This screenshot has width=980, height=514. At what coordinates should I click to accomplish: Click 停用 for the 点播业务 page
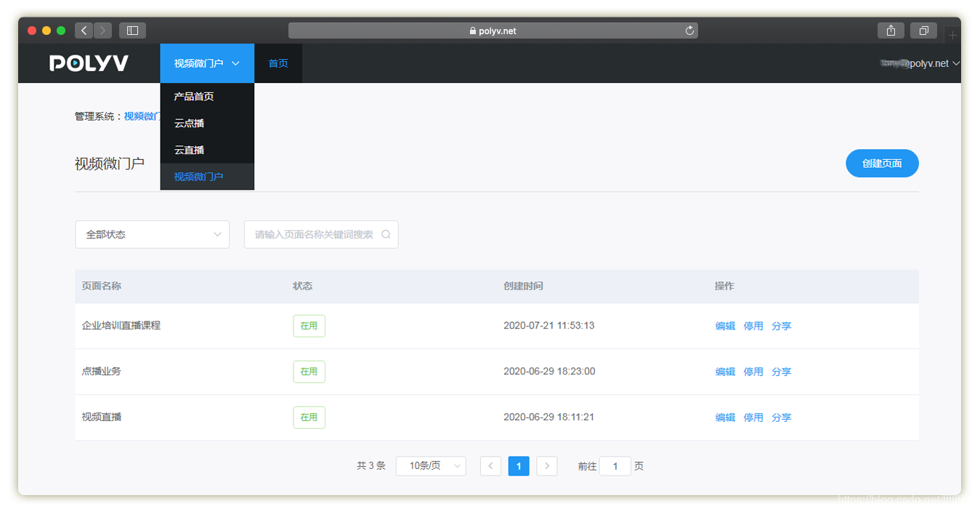click(x=753, y=372)
